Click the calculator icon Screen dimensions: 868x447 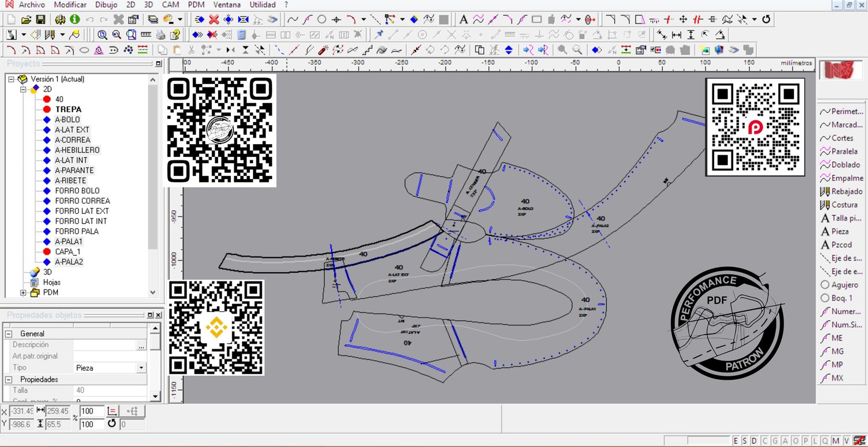[241, 35]
